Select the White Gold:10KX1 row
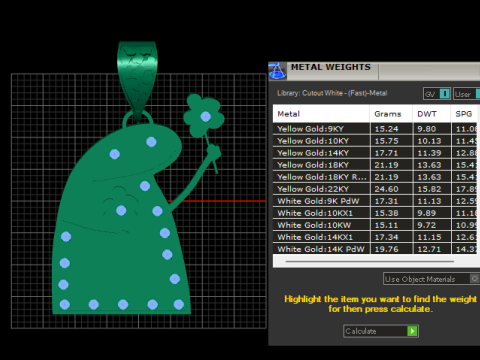480x360 pixels. [x=375, y=213]
